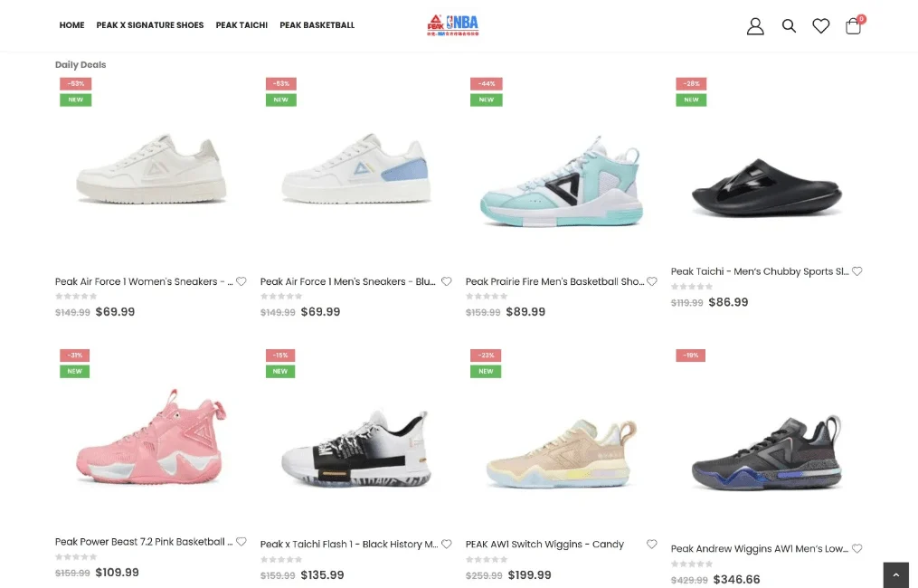This screenshot has width=918, height=588.
Task: Rate the Peak Andrew Wiggins AW1 stars
Action: (x=692, y=564)
